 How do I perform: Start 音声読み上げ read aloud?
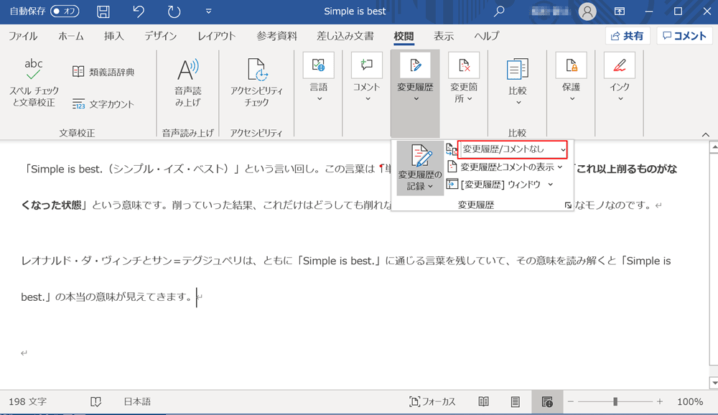click(188, 82)
